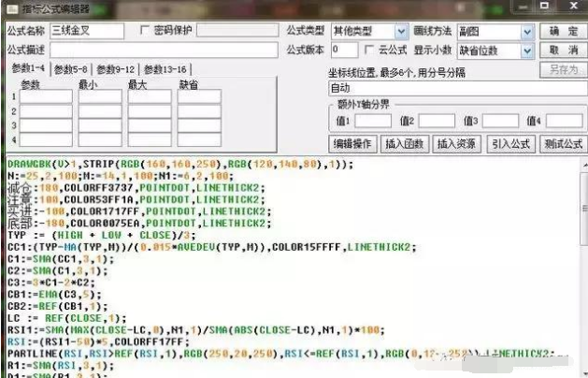Image resolution: width=588 pixels, height=378 pixels.
Task: Click row 1 缺省 default field
Action: click(x=199, y=96)
